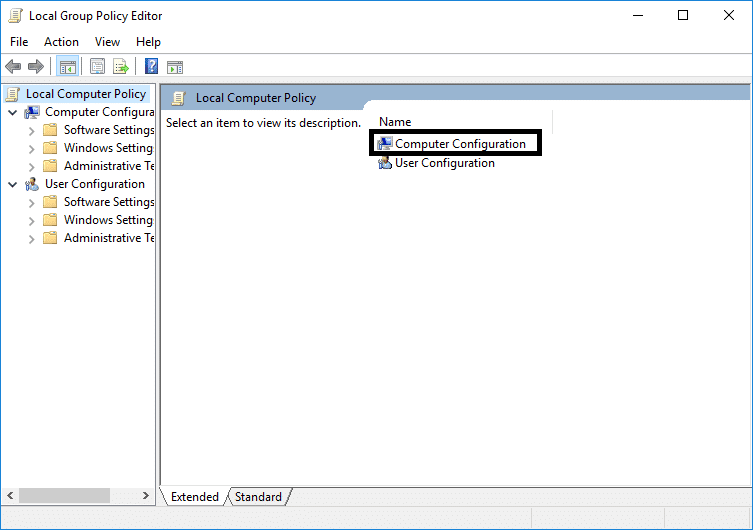Expand Software Settings under Computer Configuration
The width and height of the screenshot is (753, 530).
(x=32, y=131)
